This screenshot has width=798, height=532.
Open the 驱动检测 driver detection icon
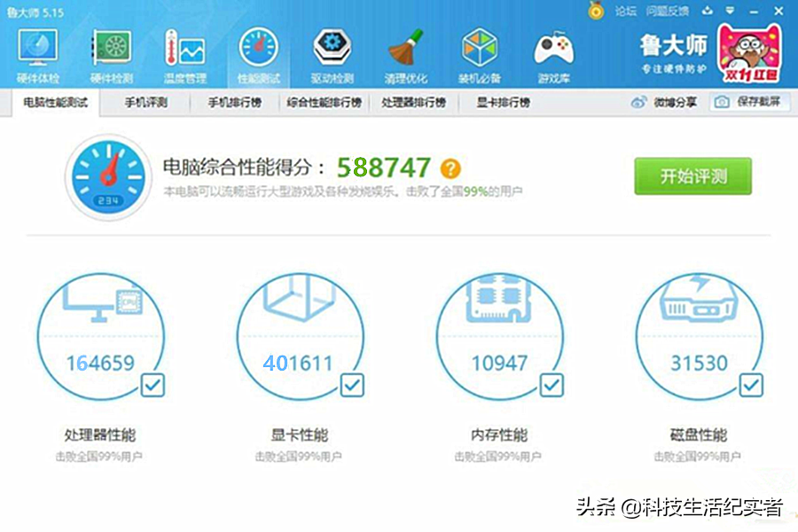[332, 53]
